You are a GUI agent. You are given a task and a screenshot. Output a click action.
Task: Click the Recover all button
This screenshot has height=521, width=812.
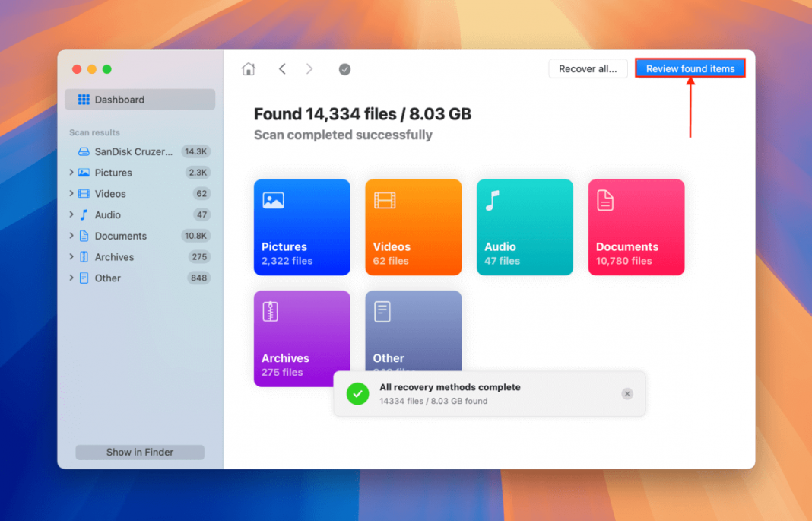pyautogui.click(x=588, y=68)
